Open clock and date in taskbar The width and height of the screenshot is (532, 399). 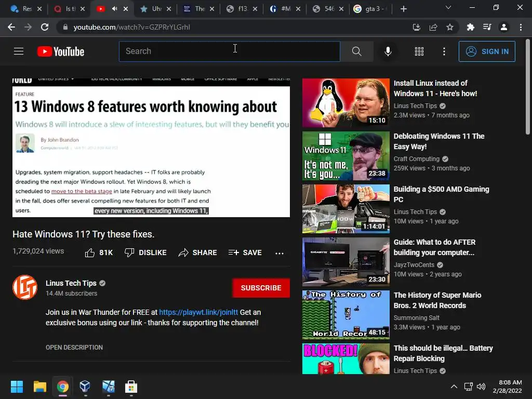(508, 387)
